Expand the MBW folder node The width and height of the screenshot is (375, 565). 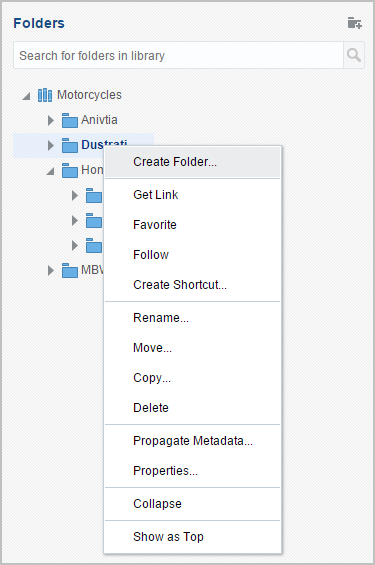pyautogui.click(x=51, y=270)
